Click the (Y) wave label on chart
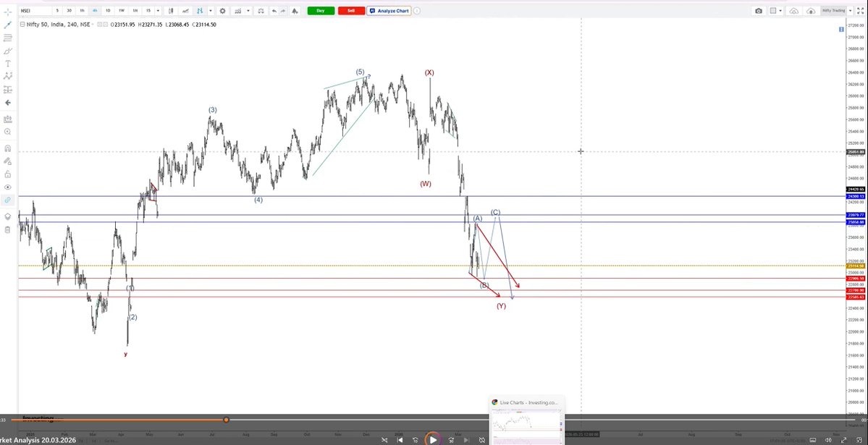 (x=501, y=305)
